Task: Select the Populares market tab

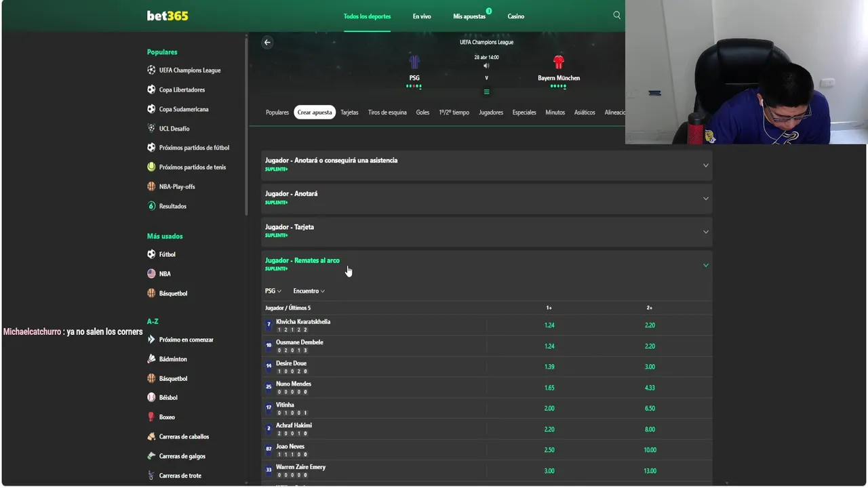Action: (277, 113)
